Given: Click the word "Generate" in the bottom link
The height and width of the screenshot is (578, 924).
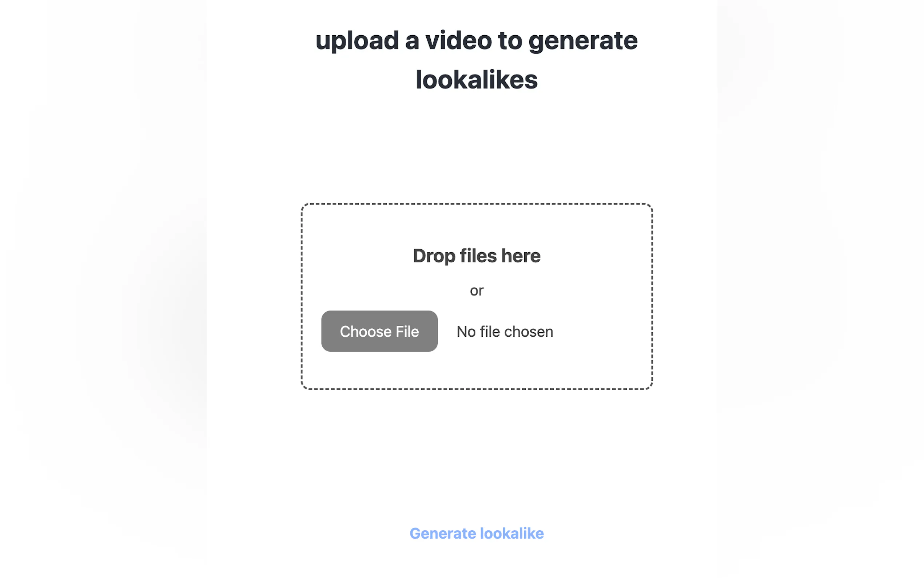Looking at the screenshot, I should [x=443, y=533].
